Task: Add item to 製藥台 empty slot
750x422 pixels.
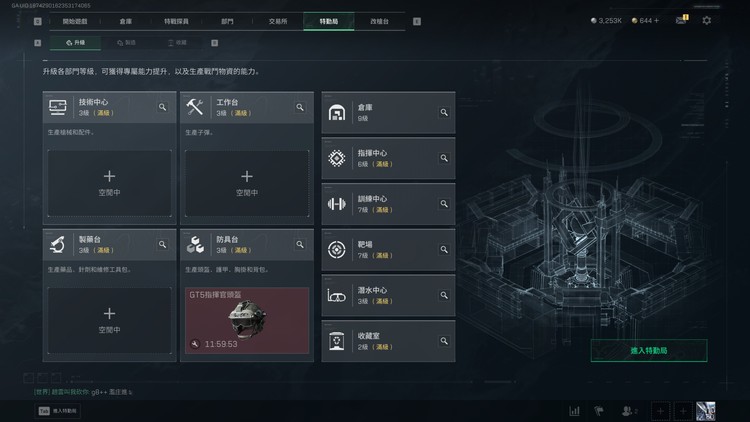Action: click(x=110, y=321)
